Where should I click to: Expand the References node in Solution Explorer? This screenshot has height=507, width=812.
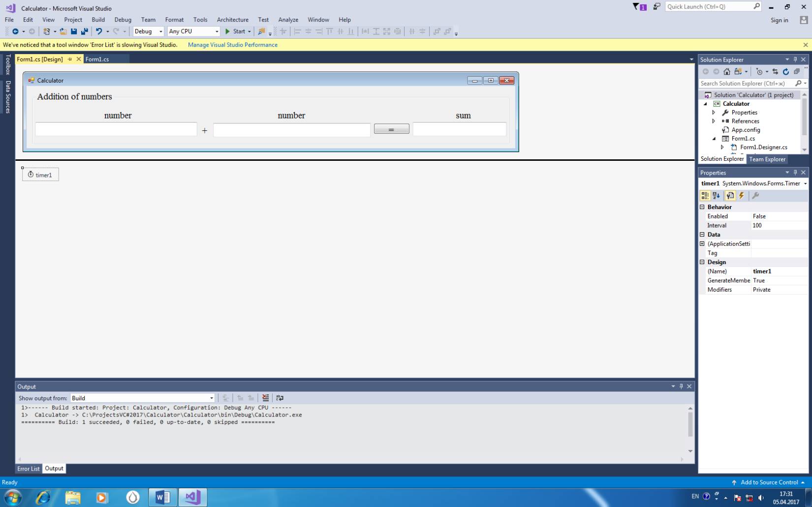click(714, 121)
